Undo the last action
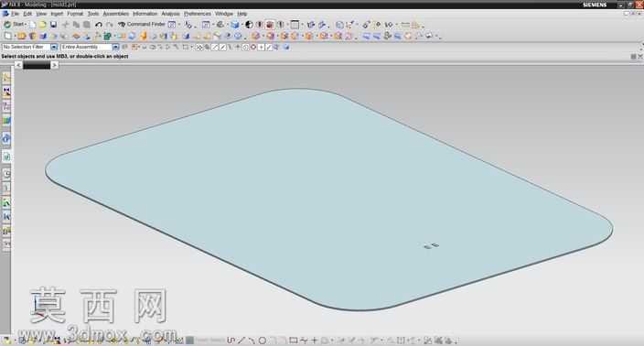This screenshot has width=644, height=346. coord(99,25)
